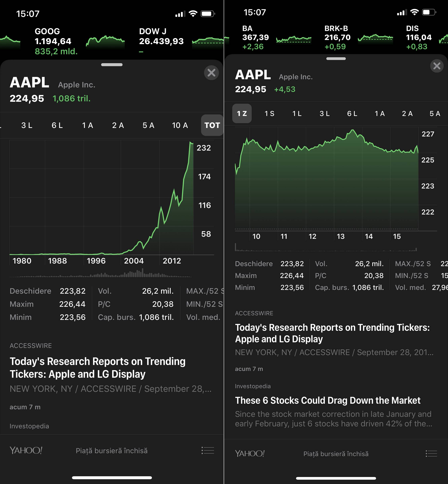This screenshot has height=484, width=448.
Task: Tap Piață bursieră închisă status in left screen
Action: 112,451
